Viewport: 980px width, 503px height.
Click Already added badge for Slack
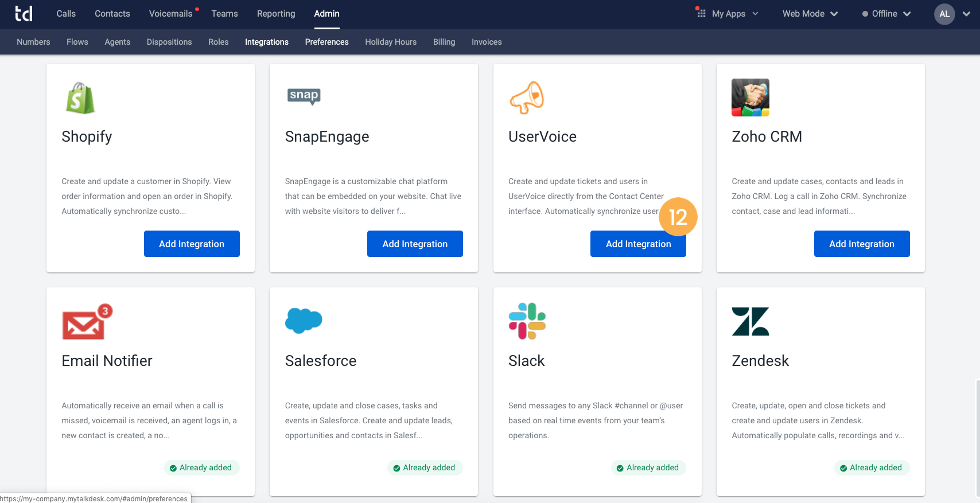click(648, 467)
